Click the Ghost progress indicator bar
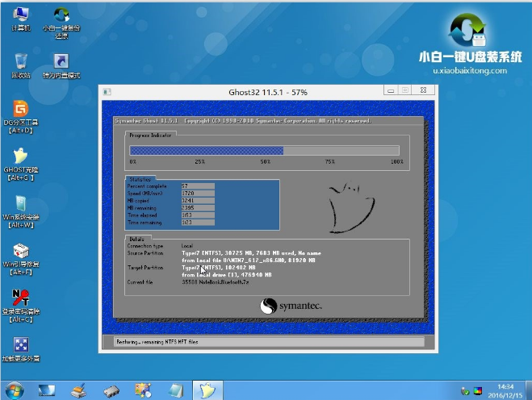The image size is (532, 400). click(x=265, y=150)
